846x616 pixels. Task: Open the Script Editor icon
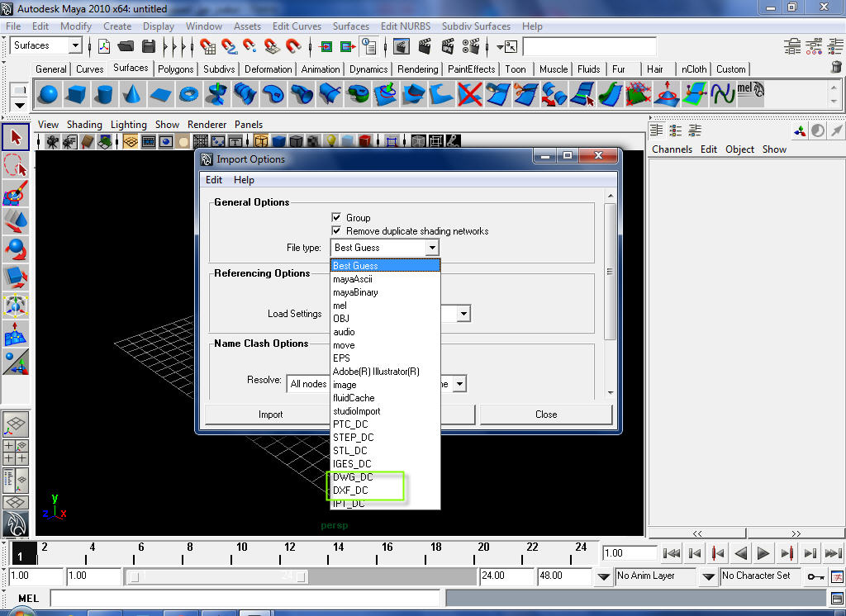pos(836,598)
